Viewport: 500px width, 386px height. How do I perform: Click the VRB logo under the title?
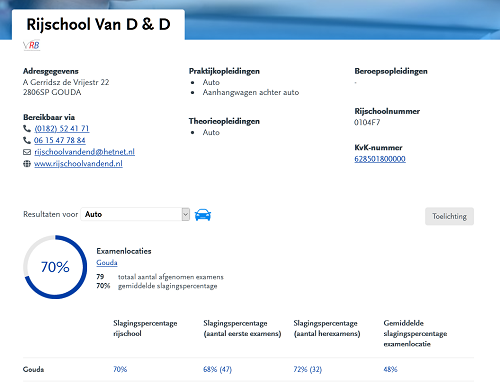[x=32, y=45]
